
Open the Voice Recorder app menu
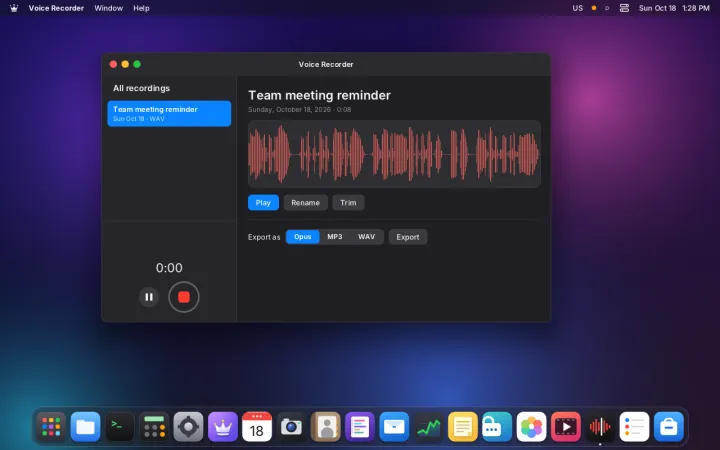click(56, 8)
